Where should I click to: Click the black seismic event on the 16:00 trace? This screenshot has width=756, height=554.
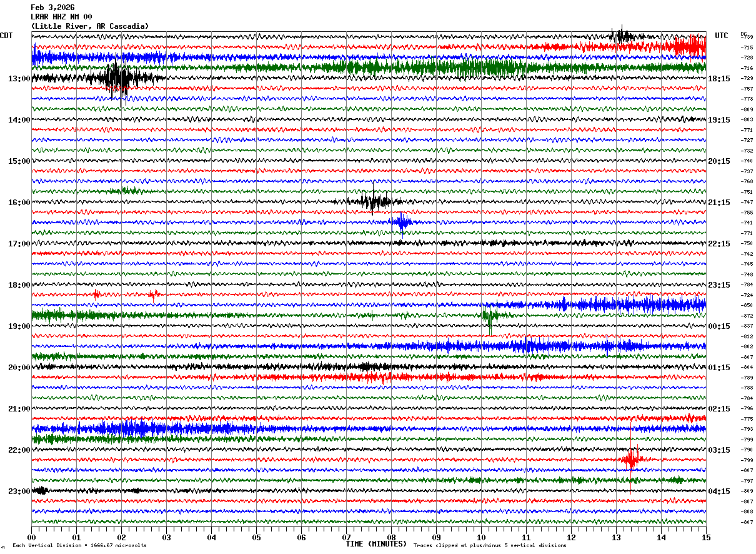click(x=373, y=201)
